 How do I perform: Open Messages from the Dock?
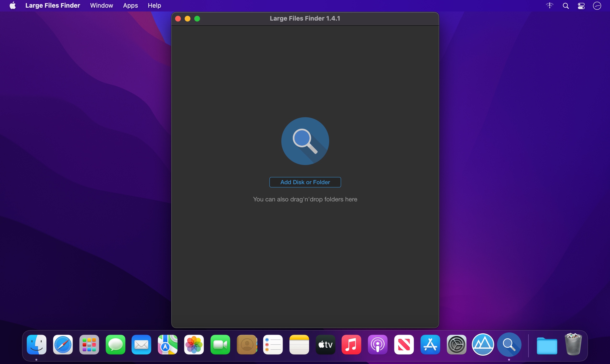coord(115,345)
